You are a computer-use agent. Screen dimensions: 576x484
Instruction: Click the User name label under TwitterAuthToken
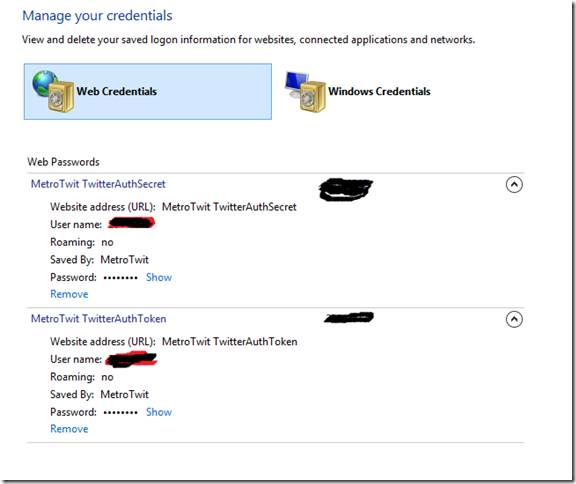click(x=76, y=359)
